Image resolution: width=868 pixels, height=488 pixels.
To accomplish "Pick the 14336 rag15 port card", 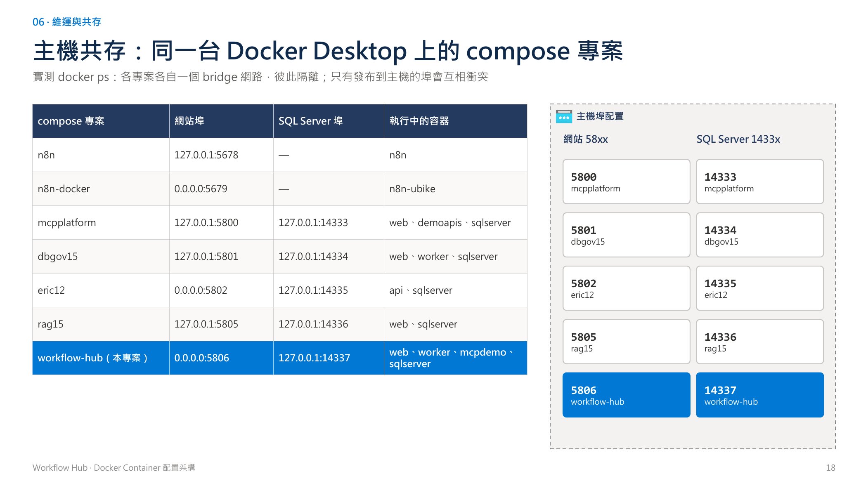I will tap(759, 342).
